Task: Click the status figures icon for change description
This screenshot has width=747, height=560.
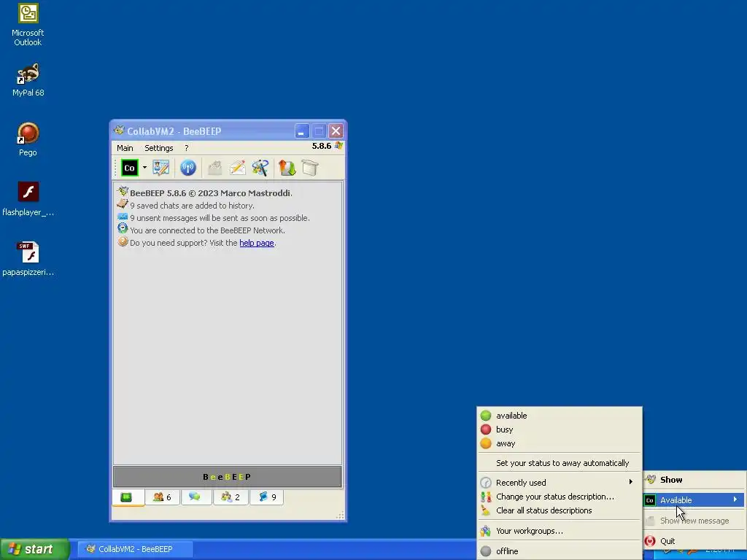Action: coord(485,497)
